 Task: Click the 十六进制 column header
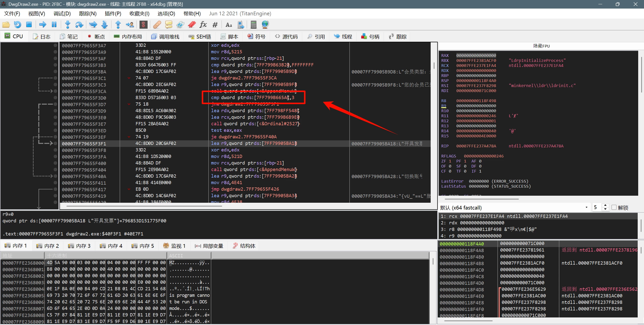pos(105,256)
